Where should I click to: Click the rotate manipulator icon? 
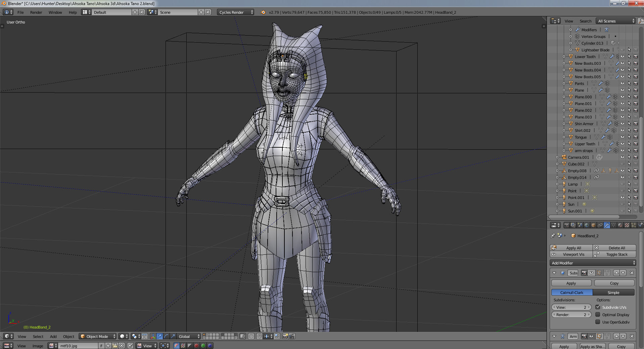[166, 336]
